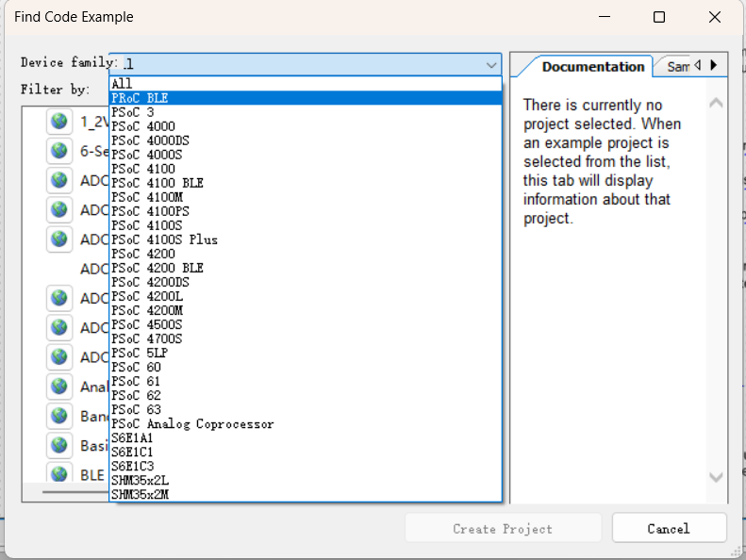
Task: Select PSoC 4200M device family
Action: click(306, 311)
